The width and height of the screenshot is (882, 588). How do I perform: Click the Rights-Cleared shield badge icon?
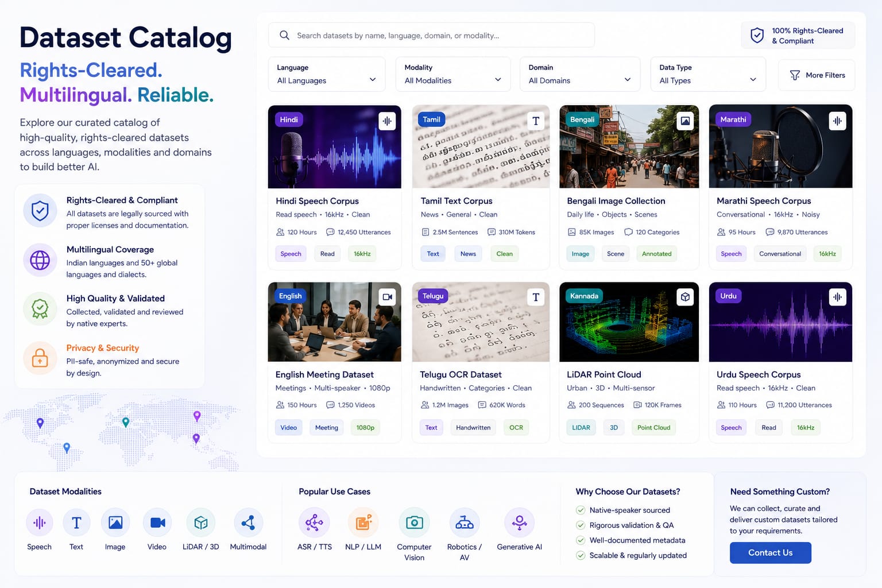click(757, 36)
